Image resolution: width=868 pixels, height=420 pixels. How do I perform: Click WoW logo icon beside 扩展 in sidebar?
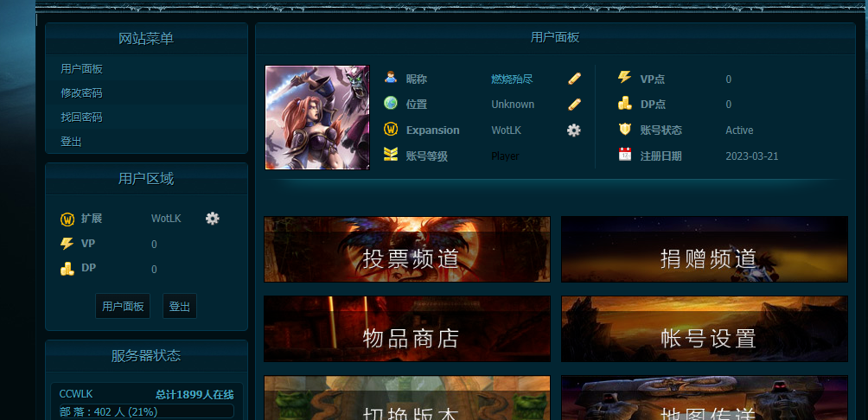(67, 220)
